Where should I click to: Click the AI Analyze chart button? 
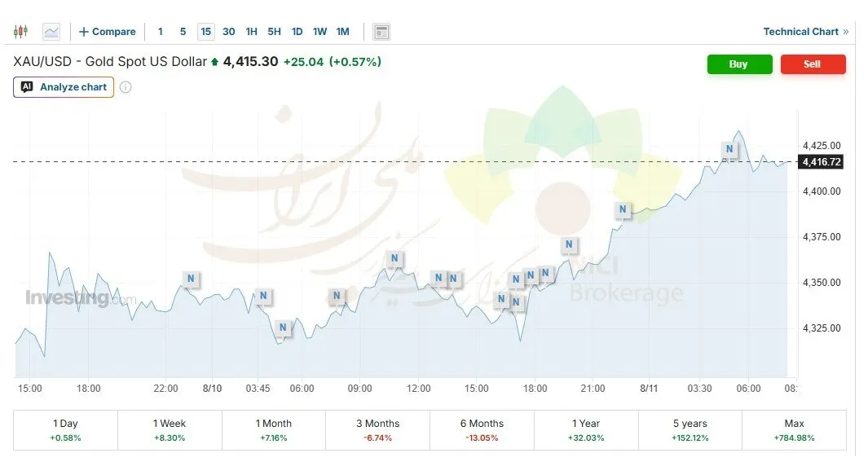pos(64,87)
